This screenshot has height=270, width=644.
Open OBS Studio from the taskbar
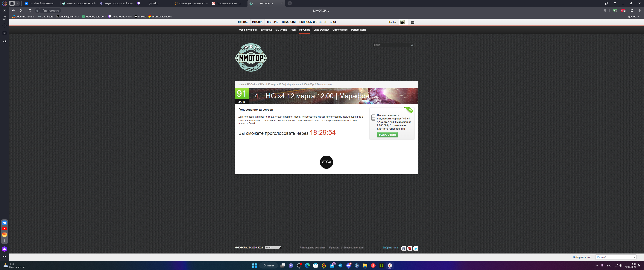pyautogui.click(x=299, y=265)
